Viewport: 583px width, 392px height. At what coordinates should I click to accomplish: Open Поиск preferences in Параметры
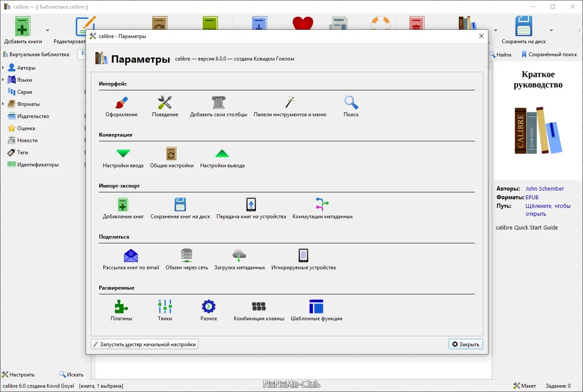(x=351, y=107)
